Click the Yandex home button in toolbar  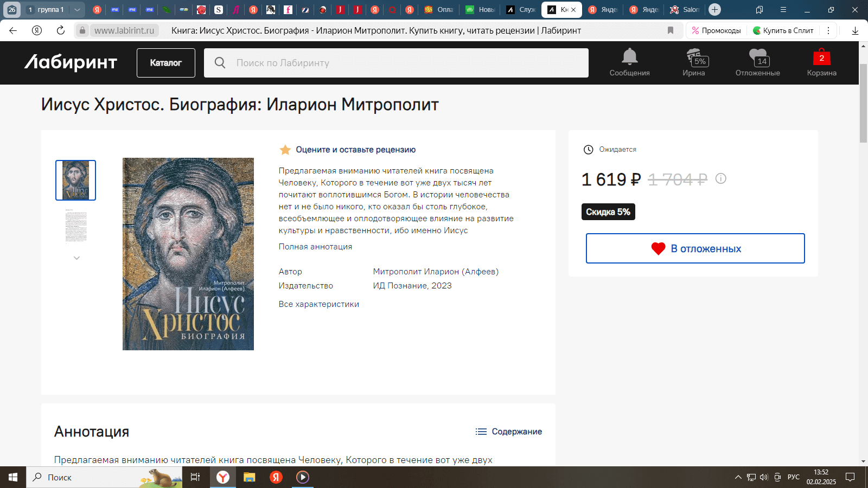37,30
